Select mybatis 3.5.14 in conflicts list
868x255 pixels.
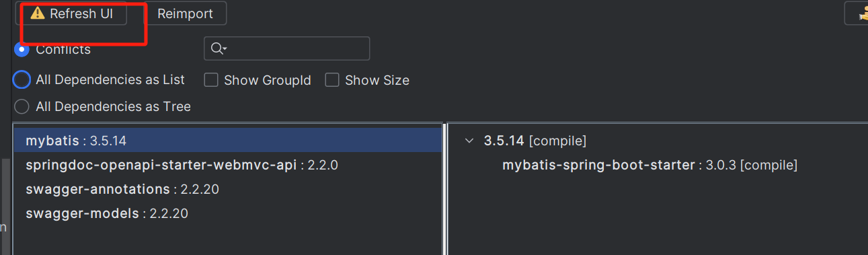point(227,141)
